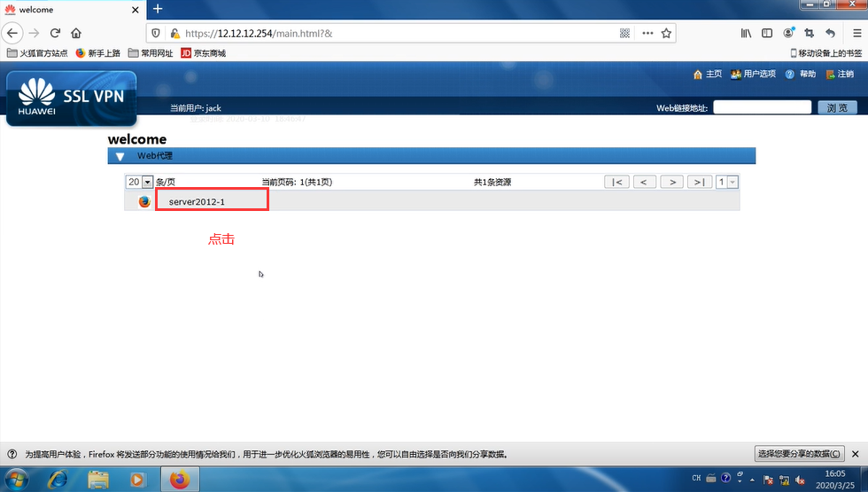The image size is (868, 492).
Task: Open page actions three-dot menu
Action: pos(647,34)
